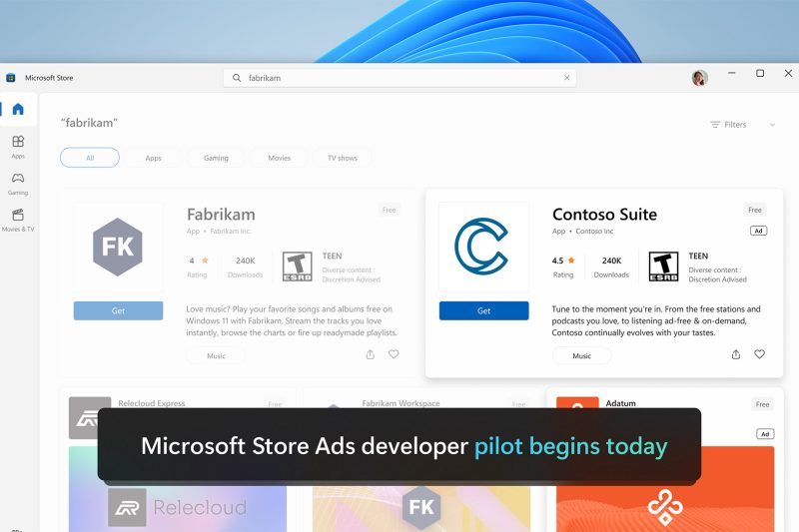Click the ESRB Teen badge on Contoso Suite
The height and width of the screenshot is (532, 799).
(663, 266)
